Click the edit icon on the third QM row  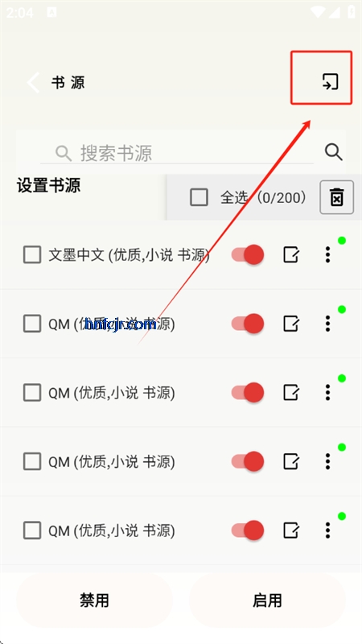[291, 461]
